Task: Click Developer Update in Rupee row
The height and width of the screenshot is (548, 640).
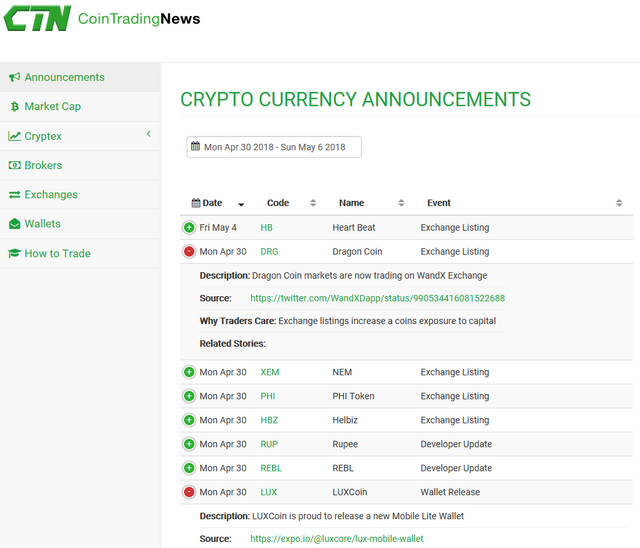Action: 456,444
